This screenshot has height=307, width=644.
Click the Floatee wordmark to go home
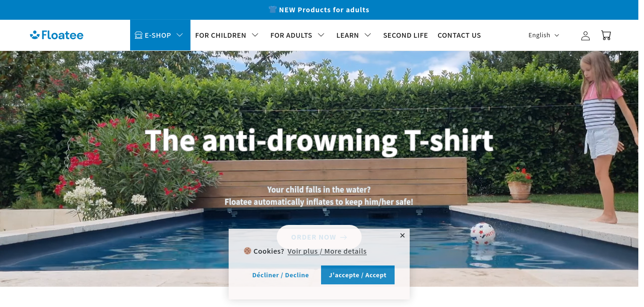tap(62, 35)
